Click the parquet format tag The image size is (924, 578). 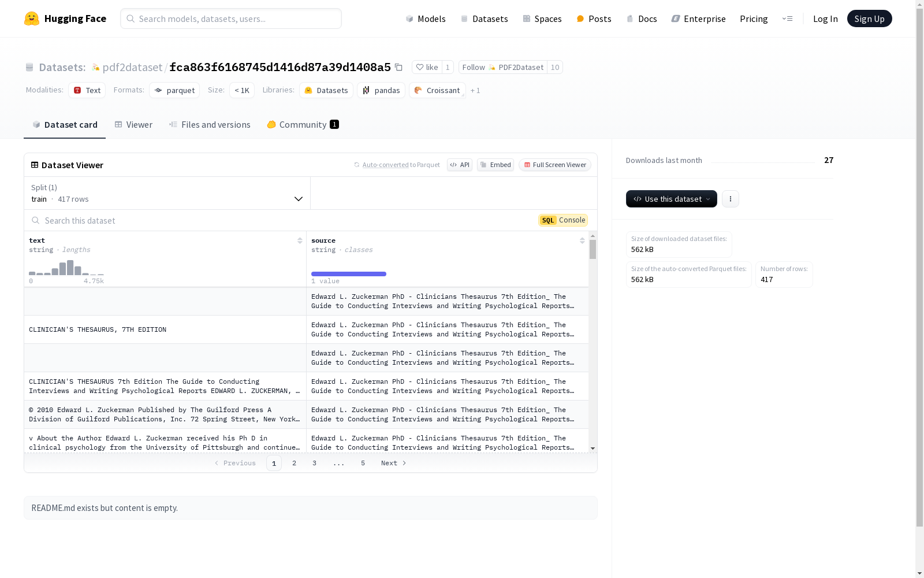(x=174, y=90)
